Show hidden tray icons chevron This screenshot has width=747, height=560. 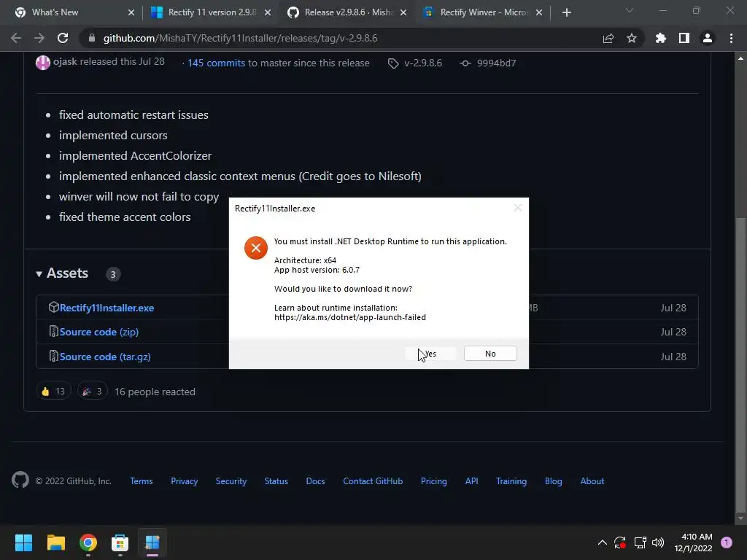pyautogui.click(x=602, y=542)
